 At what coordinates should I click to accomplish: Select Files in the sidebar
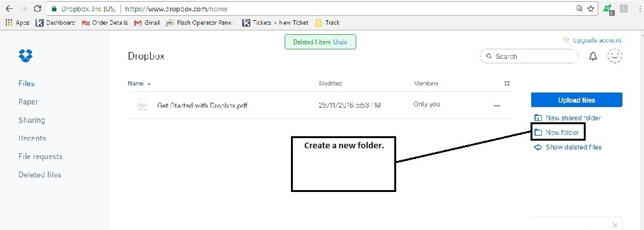tap(26, 84)
